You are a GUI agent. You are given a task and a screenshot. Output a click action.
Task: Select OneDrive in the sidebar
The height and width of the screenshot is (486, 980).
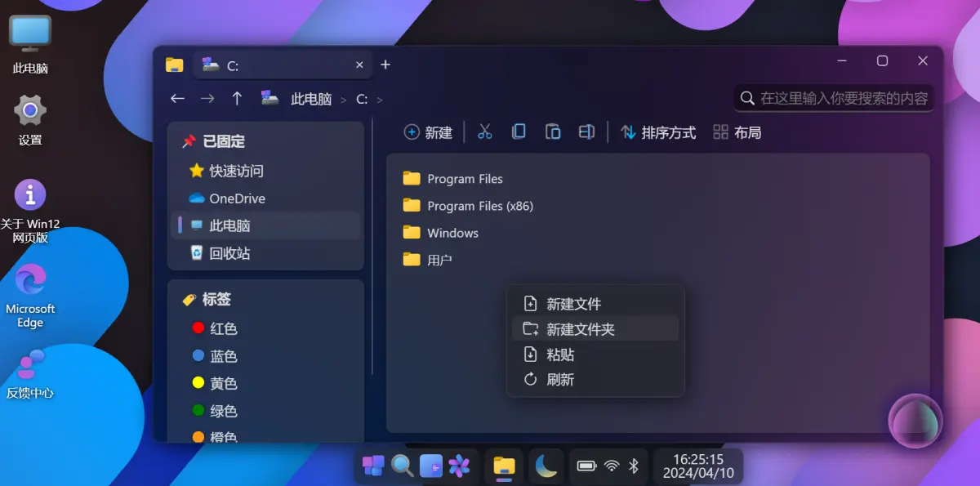coord(265,198)
